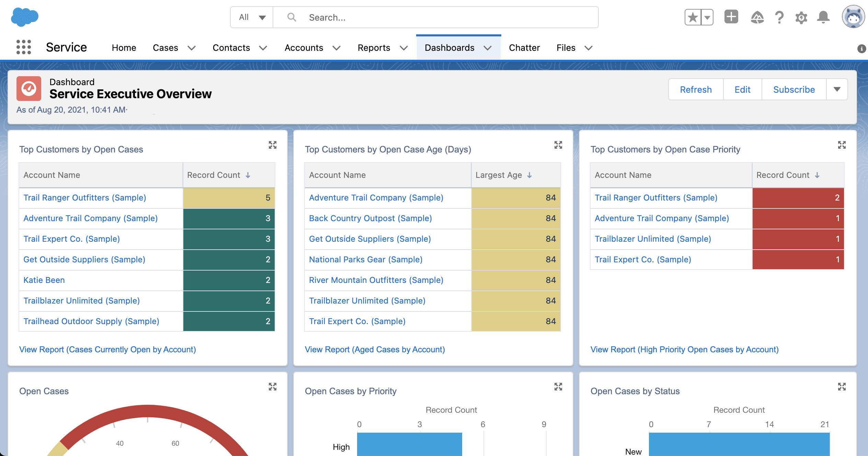Expand the Cases tab chevron menu
The width and height of the screenshot is (868, 456).
tap(192, 48)
